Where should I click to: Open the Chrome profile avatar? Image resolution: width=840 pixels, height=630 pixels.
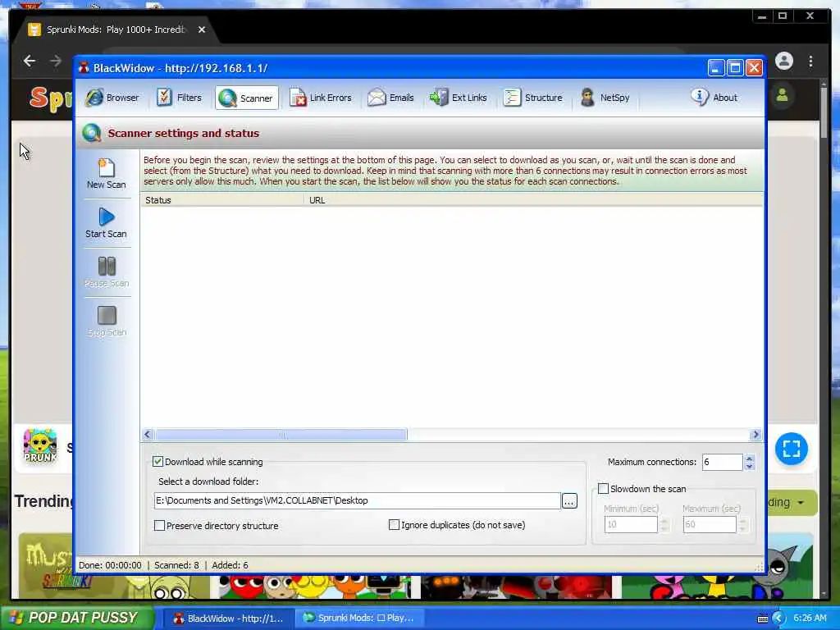783,61
